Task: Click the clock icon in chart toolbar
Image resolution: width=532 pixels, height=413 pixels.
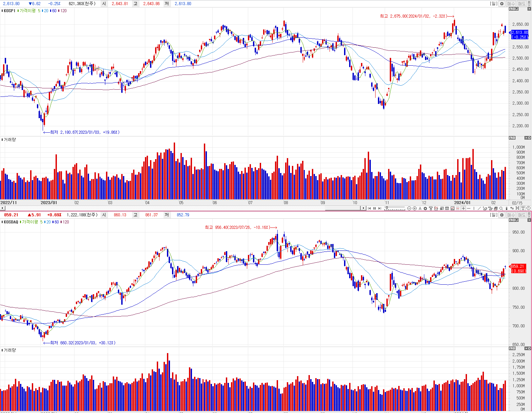Action: pos(529,208)
